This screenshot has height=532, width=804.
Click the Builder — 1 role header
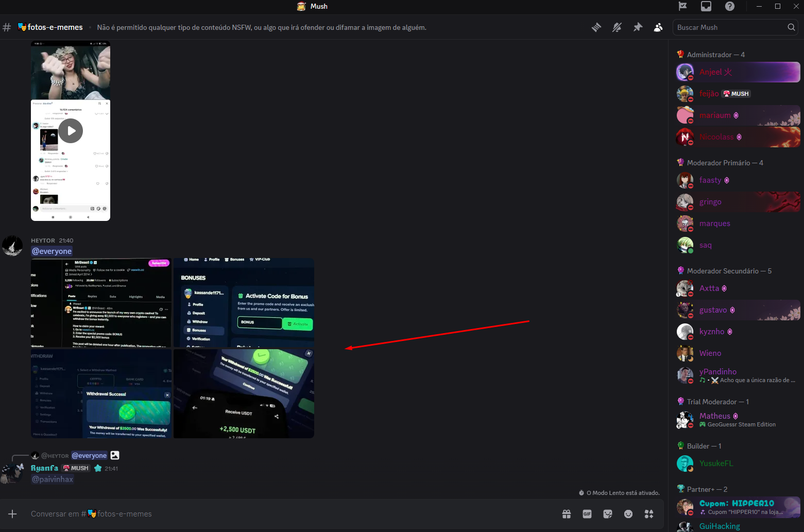[x=699, y=446]
